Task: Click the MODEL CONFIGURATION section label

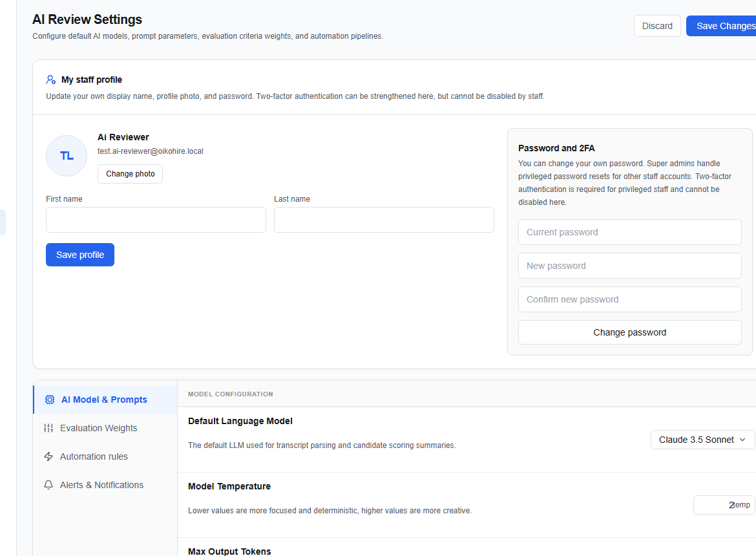Action: click(x=231, y=394)
